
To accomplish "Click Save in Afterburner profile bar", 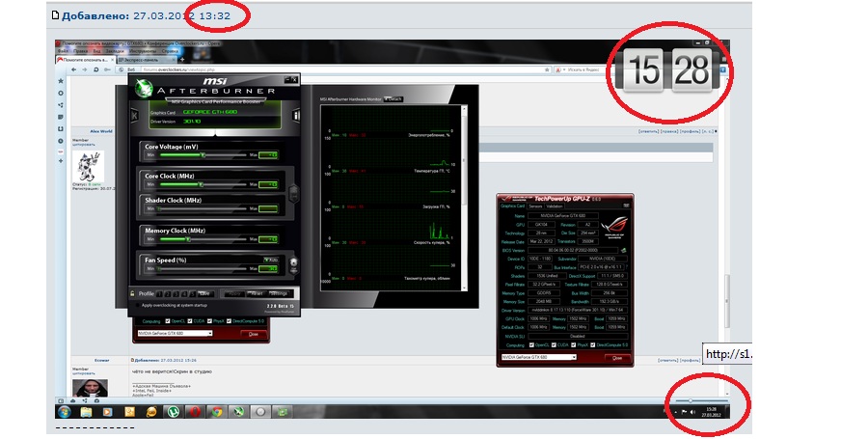I will tap(204, 293).
